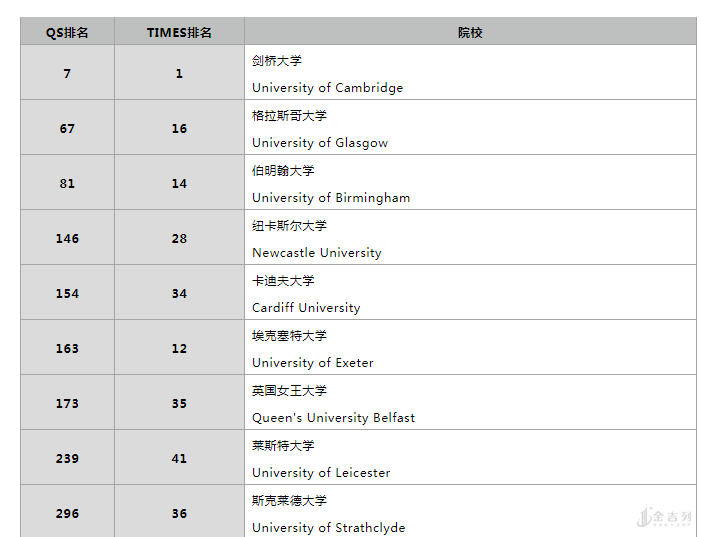Click the TIMES排名 column header
701x537 pixels.
[x=179, y=32]
